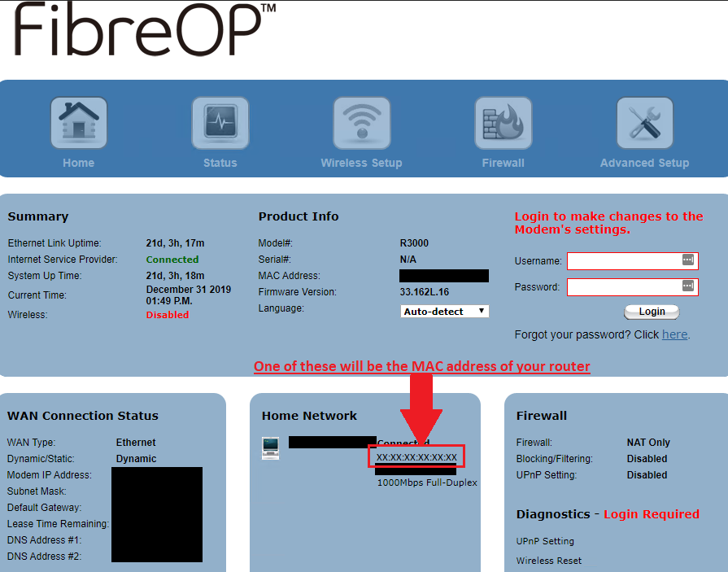
Task: Open the Status monitor icon
Action: 220,123
